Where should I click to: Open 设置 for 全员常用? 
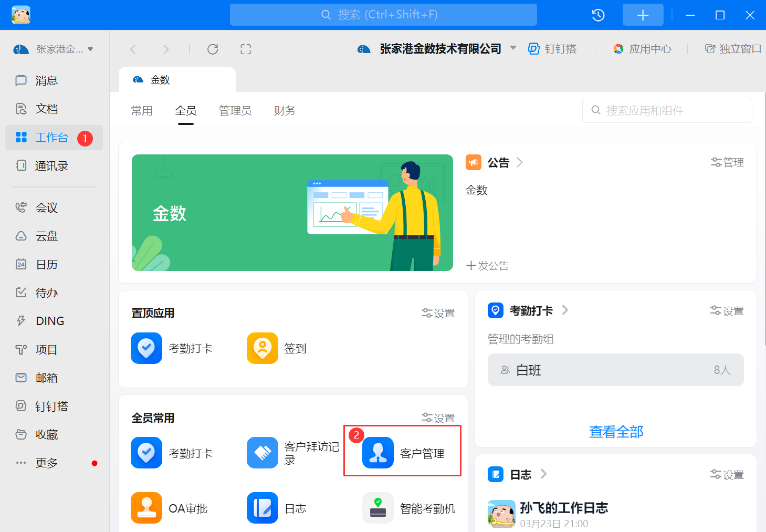438,418
